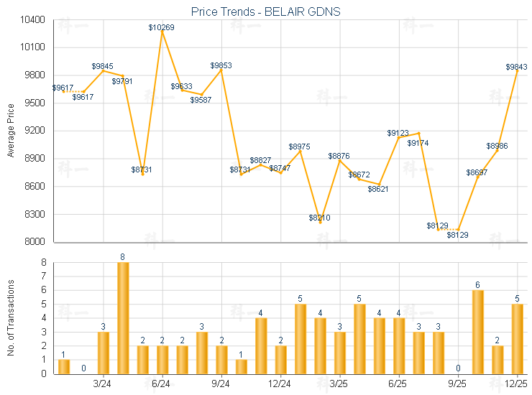Select the $8210 low data point
Image resolution: width=532 pixels, height=395 pixels.
[320, 222]
